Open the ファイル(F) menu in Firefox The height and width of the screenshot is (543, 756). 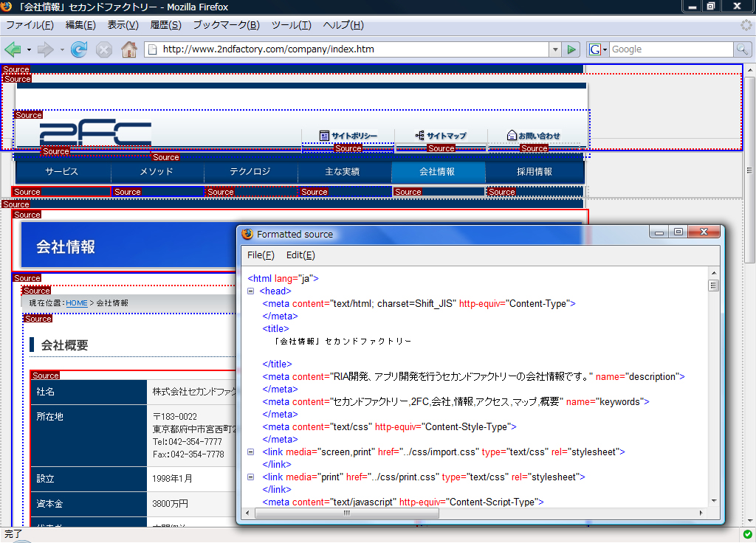(30, 25)
